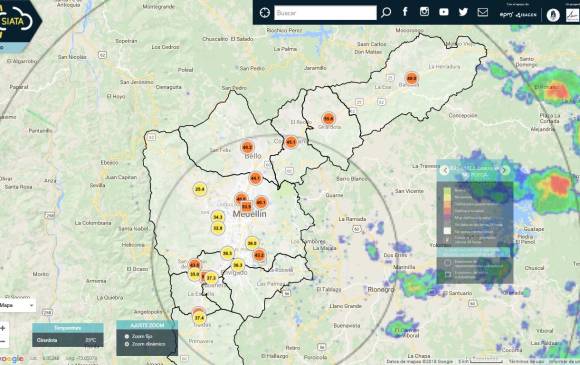Click the magnifier search icon

(x=386, y=13)
